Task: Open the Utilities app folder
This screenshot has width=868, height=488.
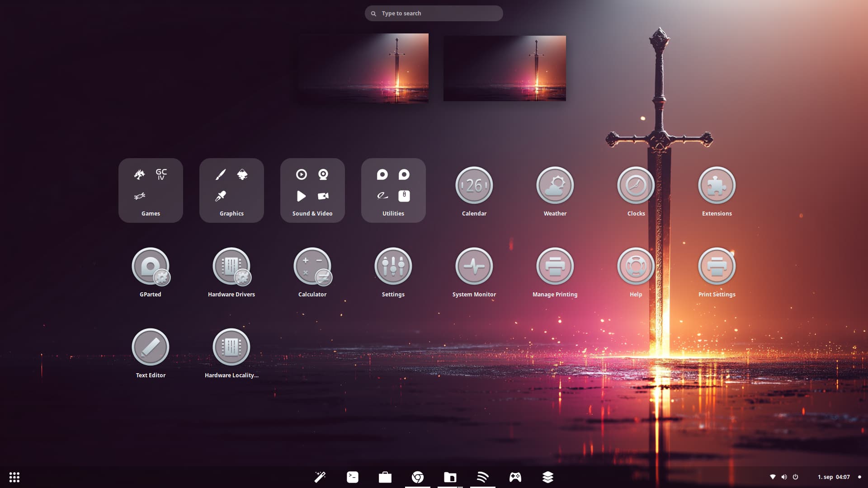Action: tap(393, 190)
